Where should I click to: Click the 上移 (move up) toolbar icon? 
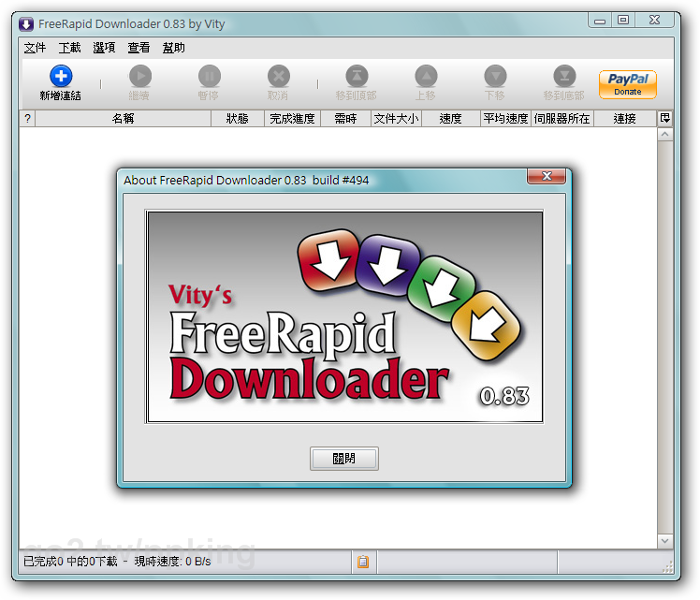[427, 76]
